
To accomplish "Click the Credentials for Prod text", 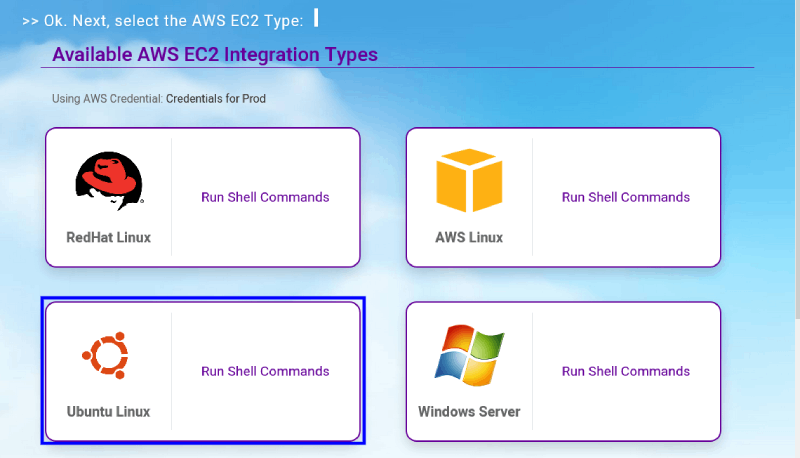I will coord(216,98).
